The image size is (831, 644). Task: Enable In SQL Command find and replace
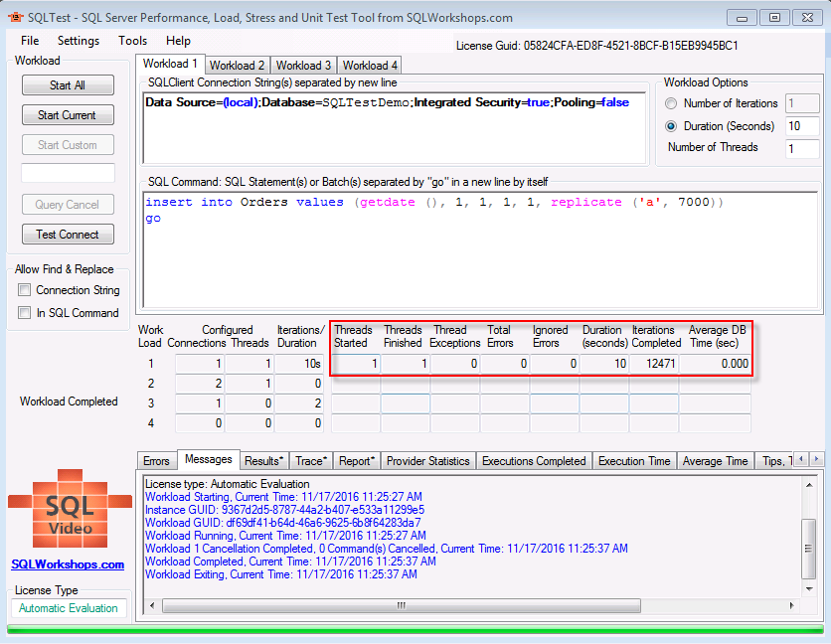pyautogui.click(x=25, y=313)
